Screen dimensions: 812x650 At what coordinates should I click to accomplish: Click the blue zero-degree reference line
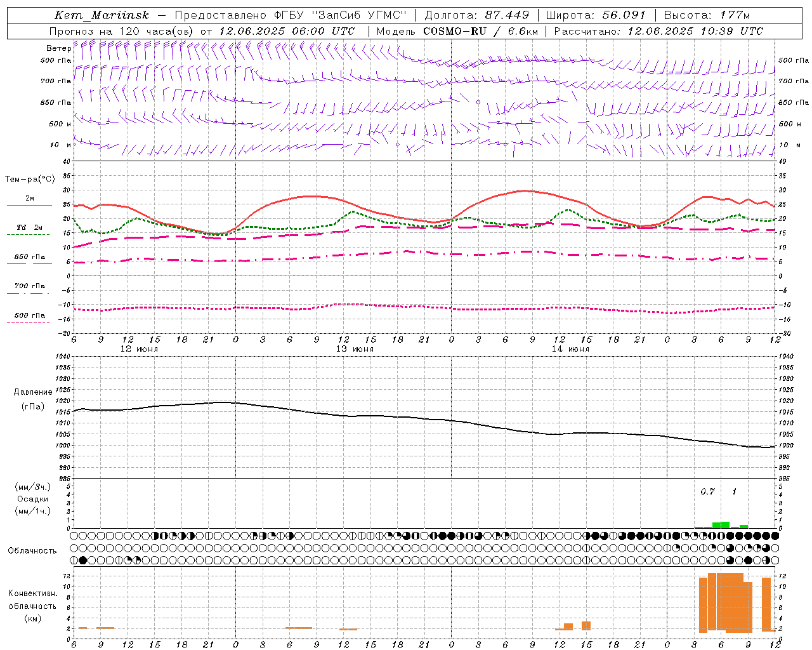pos(424,276)
